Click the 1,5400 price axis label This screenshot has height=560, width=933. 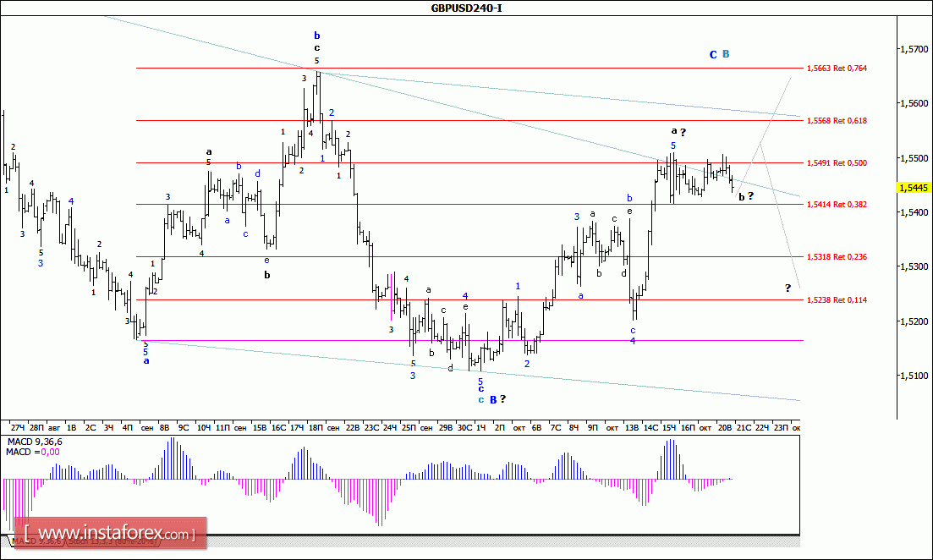(914, 212)
